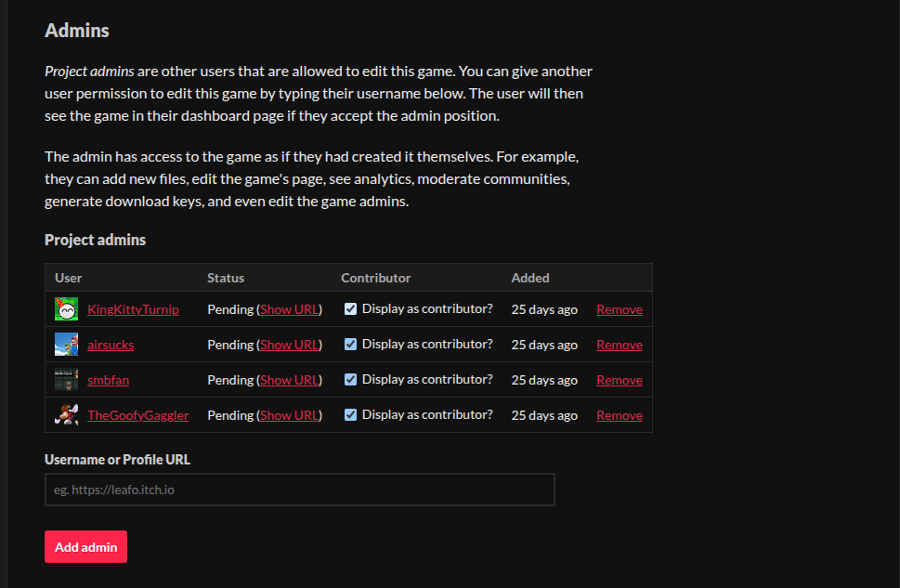Toggle contributor checkbox for airsucks
The image size is (900, 588).
[x=350, y=345]
